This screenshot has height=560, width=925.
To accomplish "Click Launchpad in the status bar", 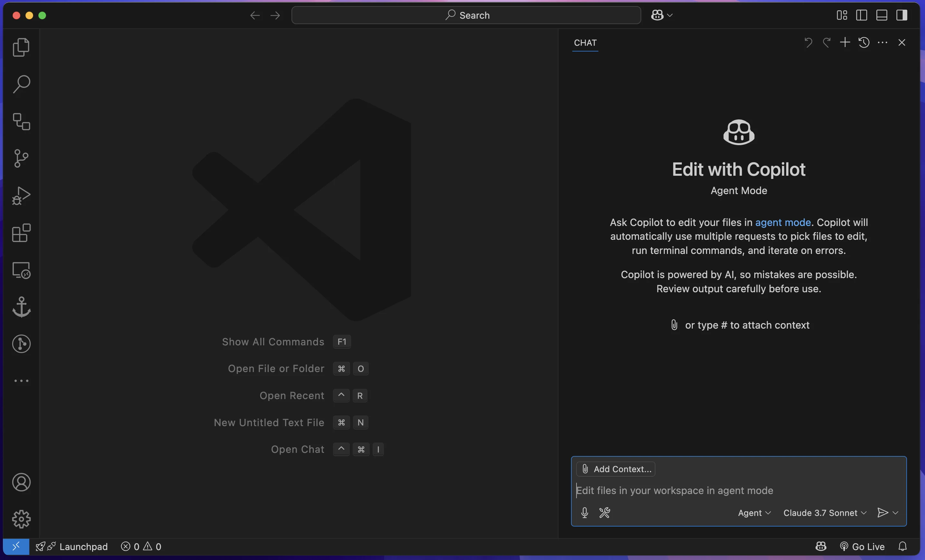I will coord(72,546).
